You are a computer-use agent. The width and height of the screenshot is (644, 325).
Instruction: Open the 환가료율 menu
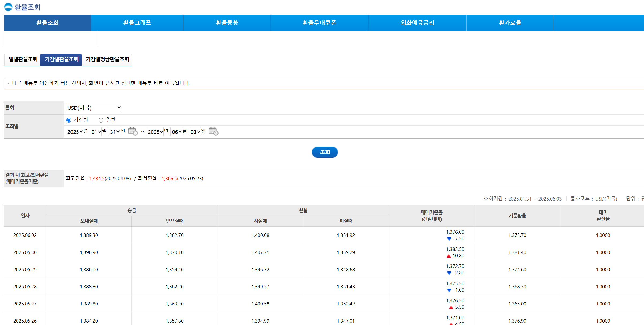(x=510, y=22)
